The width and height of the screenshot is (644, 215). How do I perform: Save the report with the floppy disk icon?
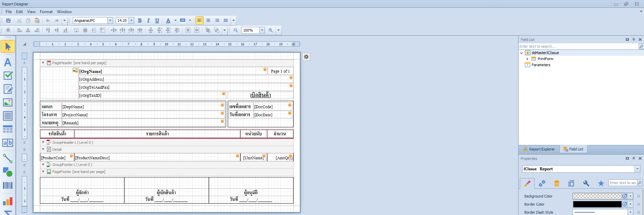(8, 20)
